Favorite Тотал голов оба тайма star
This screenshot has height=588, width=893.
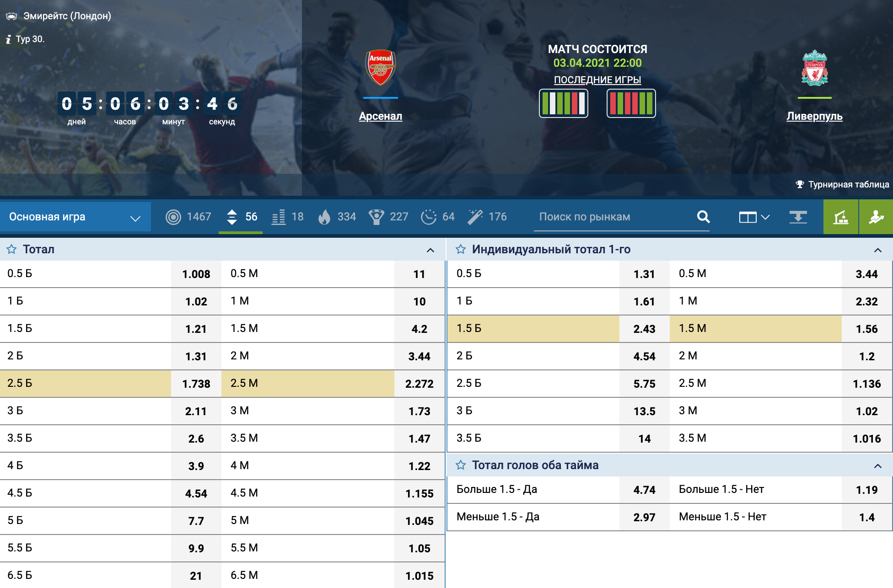pos(461,465)
